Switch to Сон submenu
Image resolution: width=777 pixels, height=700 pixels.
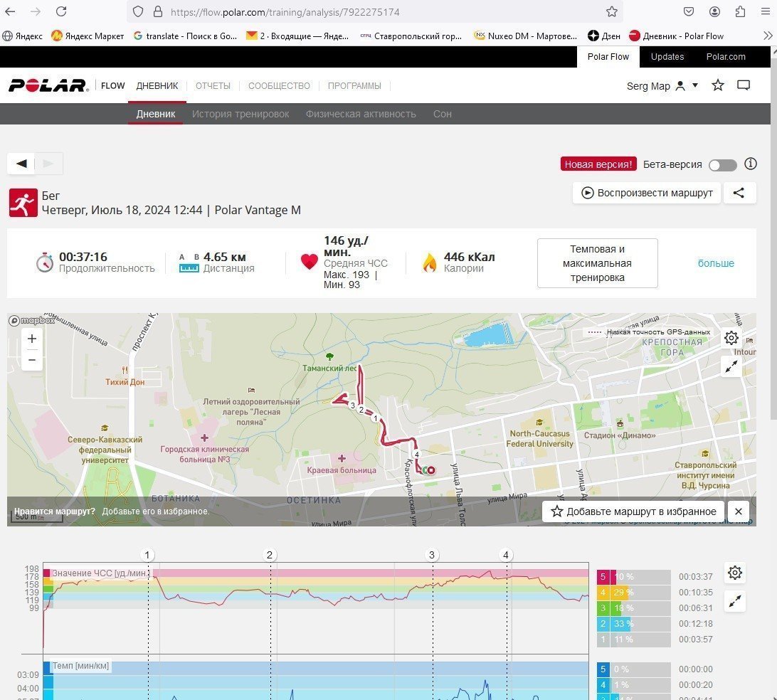[443, 114]
